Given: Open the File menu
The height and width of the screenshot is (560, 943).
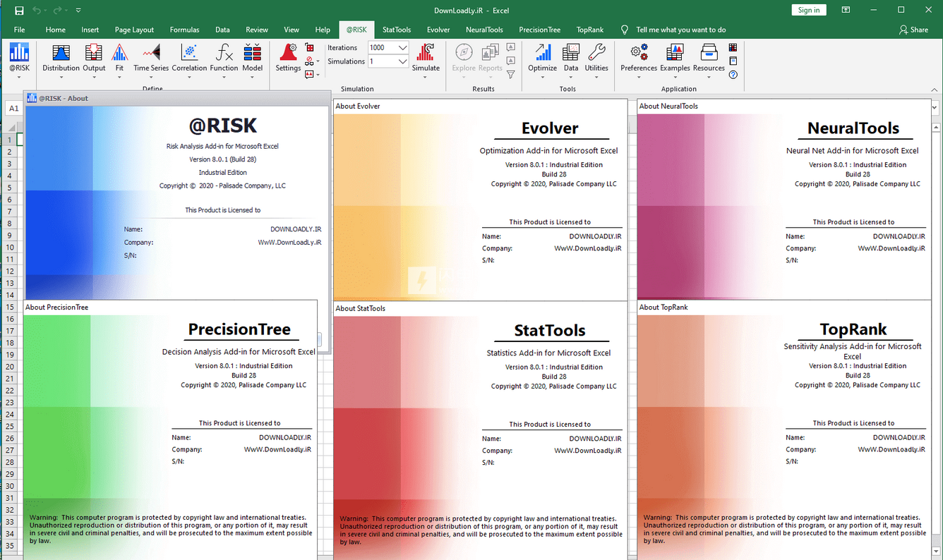Looking at the screenshot, I should (20, 30).
